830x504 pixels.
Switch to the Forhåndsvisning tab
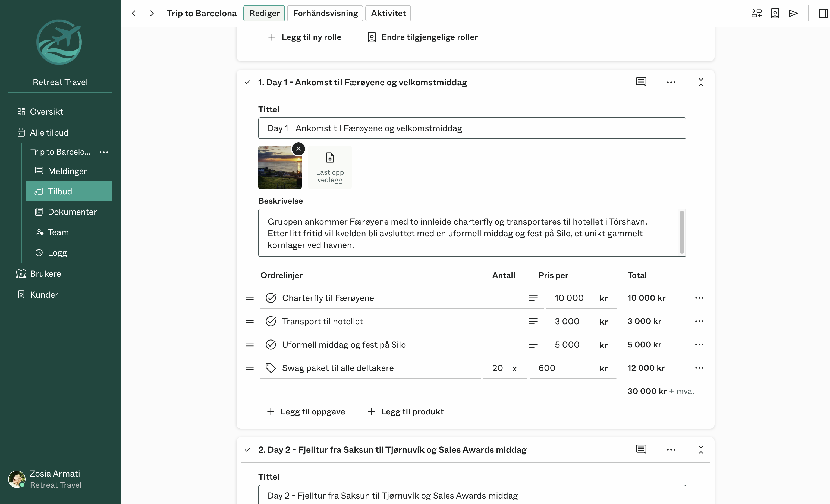[325, 13]
